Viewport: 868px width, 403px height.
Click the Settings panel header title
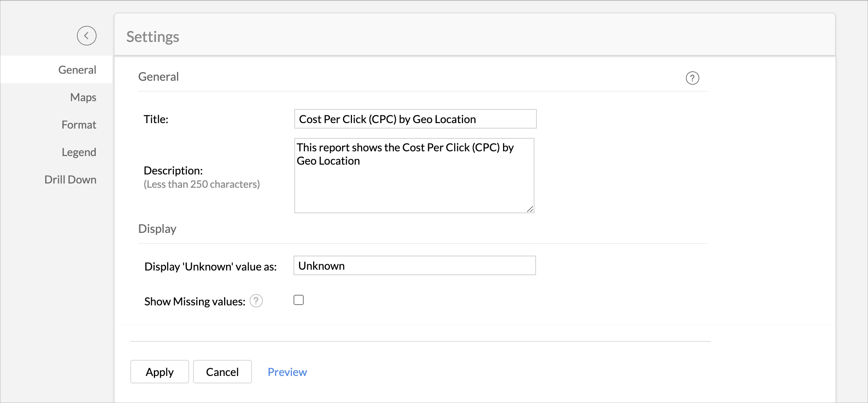(x=153, y=37)
